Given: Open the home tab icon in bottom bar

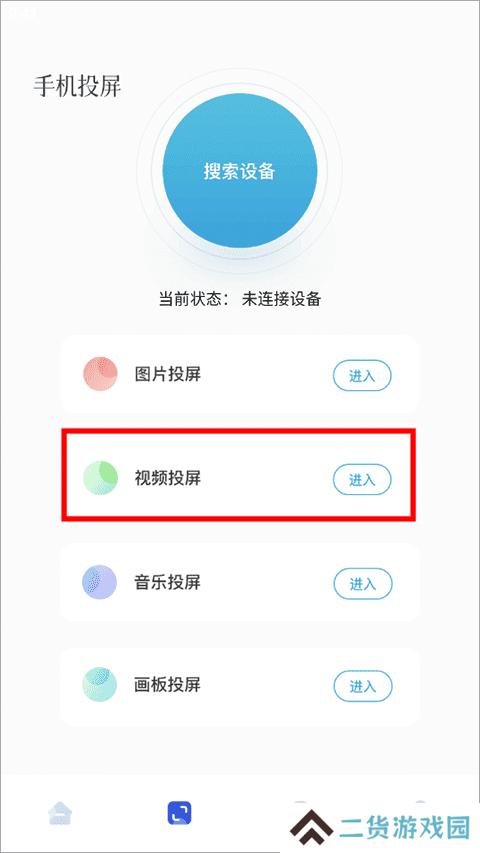Looking at the screenshot, I should coord(60,813).
